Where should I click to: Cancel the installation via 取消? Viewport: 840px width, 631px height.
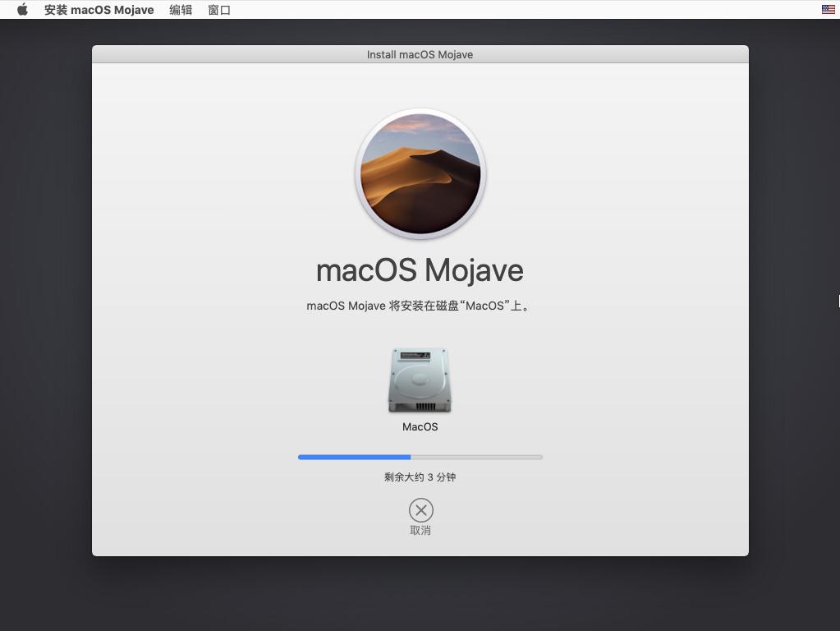(x=420, y=530)
